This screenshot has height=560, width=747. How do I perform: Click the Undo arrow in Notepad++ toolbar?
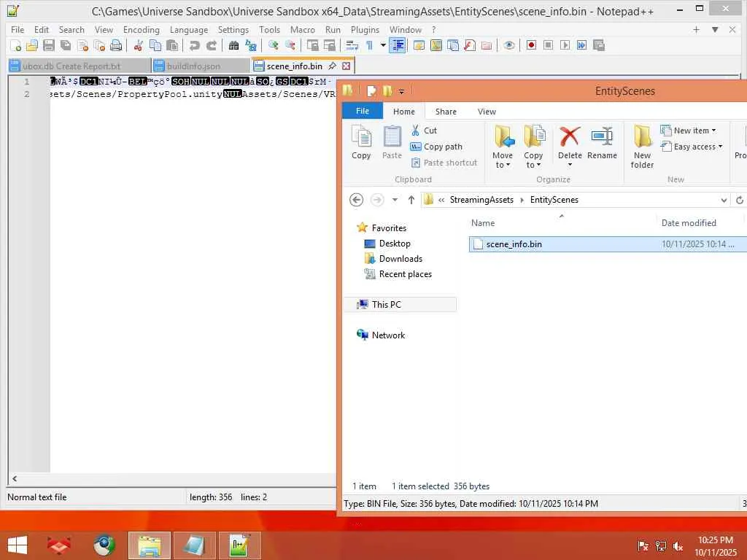pyautogui.click(x=194, y=45)
